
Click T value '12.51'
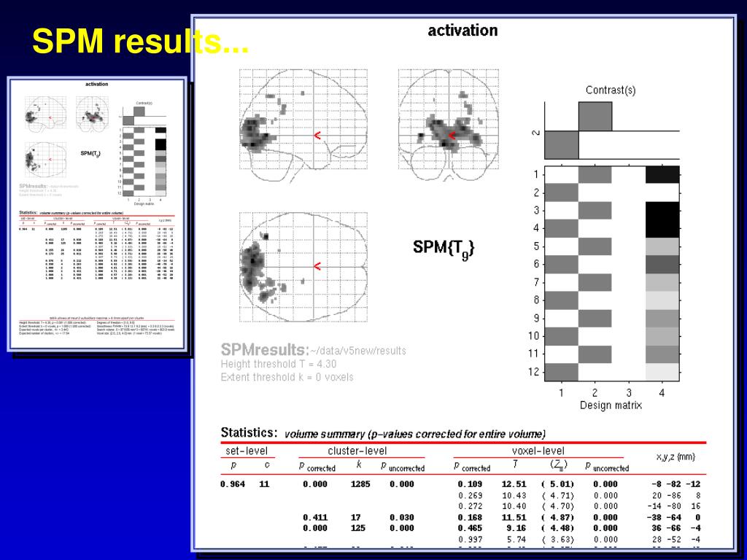(514, 484)
